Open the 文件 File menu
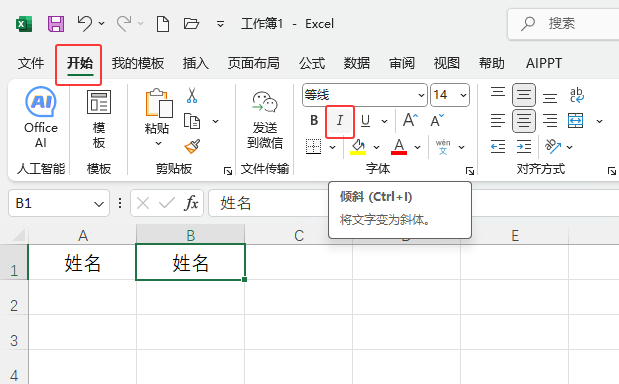This screenshot has width=619, height=384. [31, 63]
